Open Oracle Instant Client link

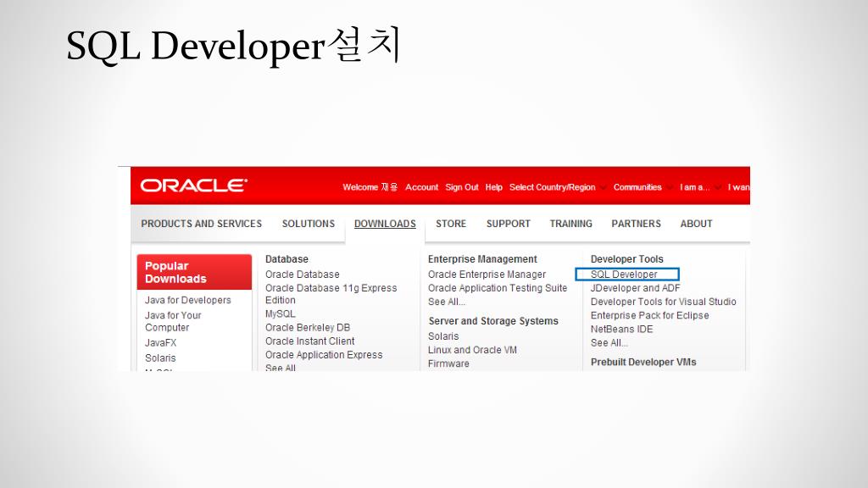coord(309,341)
